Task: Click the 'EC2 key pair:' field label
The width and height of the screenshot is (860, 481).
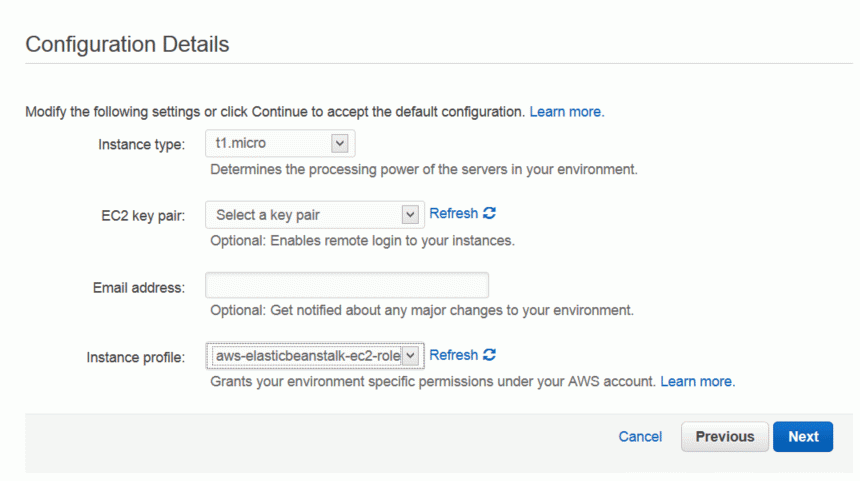Action: tap(143, 216)
